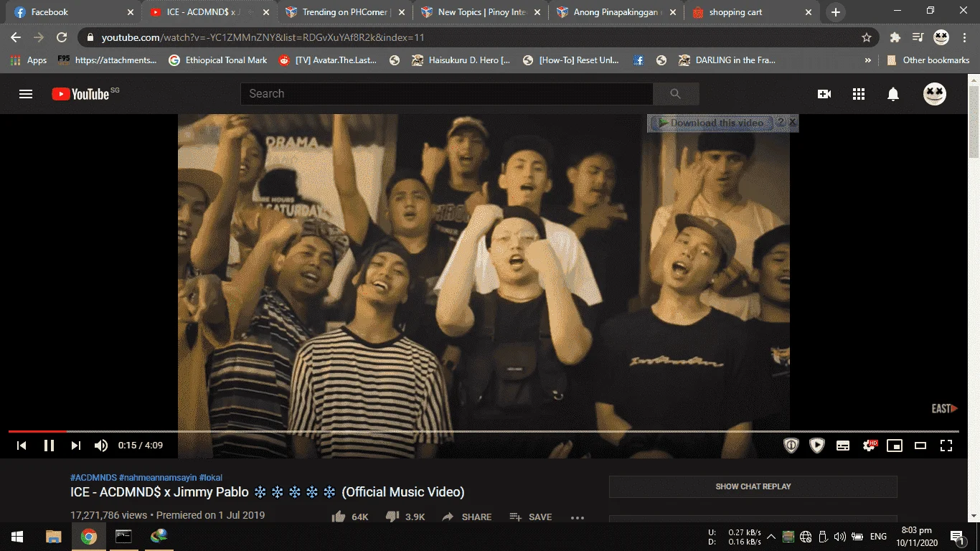
Task: Open more actions three-dot menu under video
Action: pyautogui.click(x=578, y=517)
